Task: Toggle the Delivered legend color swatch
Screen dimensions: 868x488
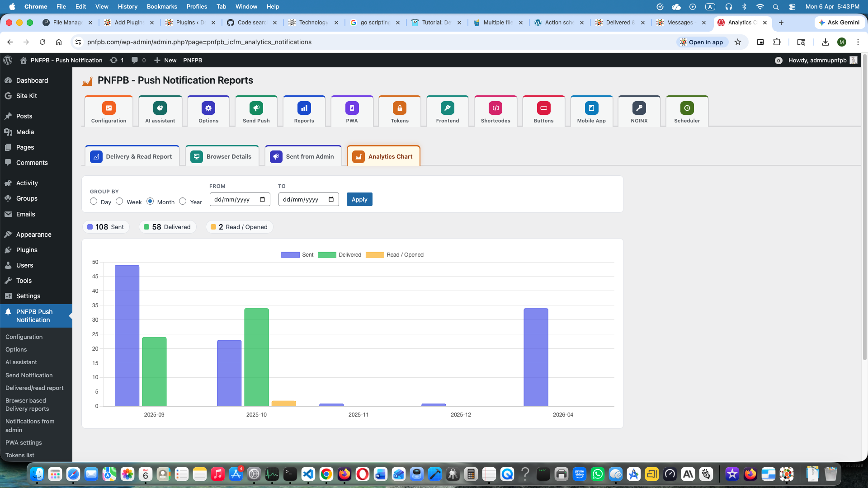Action: [326, 255]
